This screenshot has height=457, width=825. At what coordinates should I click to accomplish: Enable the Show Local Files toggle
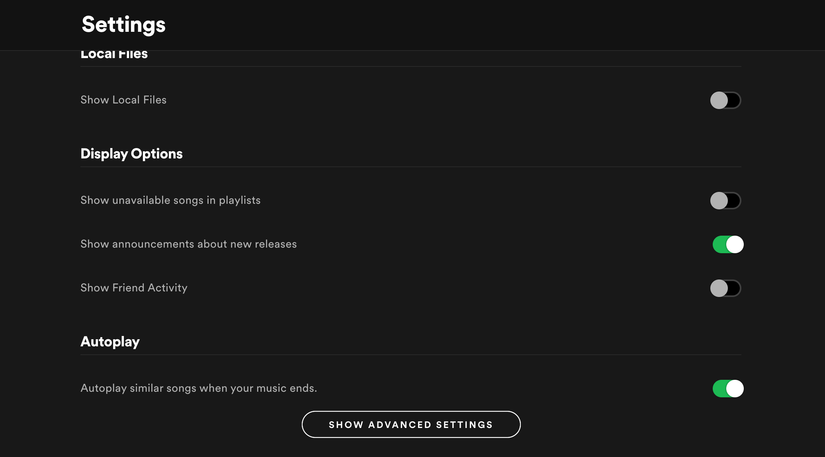click(x=725, y=100)
